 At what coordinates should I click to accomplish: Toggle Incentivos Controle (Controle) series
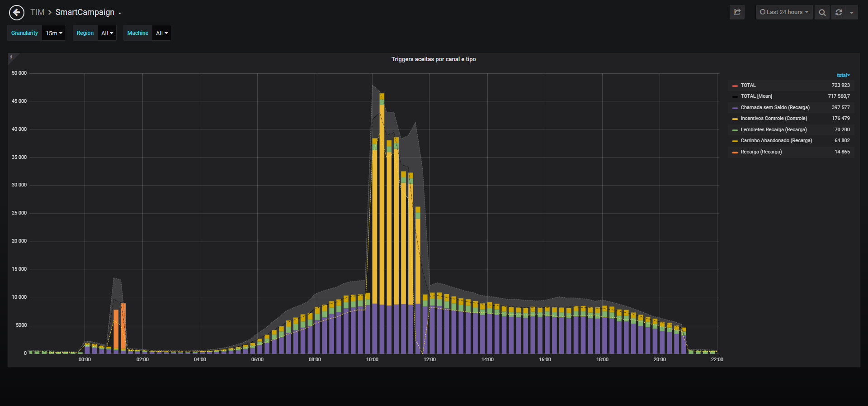pyautogui.click(x=774, y=118)
